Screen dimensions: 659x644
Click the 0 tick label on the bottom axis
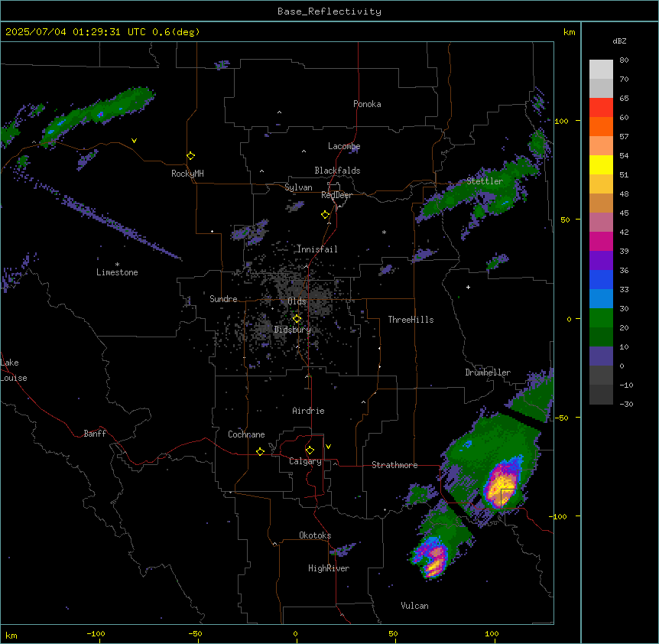(x=295, y=633)
